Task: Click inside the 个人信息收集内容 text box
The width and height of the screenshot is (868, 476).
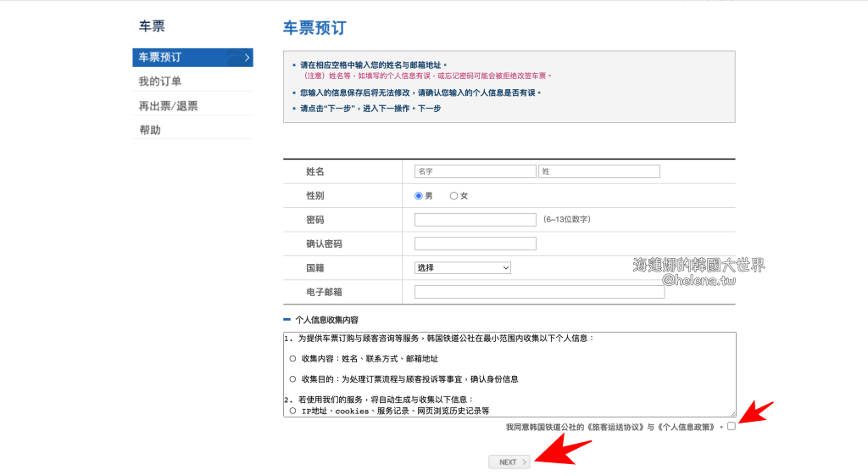Action: point(509,373)
